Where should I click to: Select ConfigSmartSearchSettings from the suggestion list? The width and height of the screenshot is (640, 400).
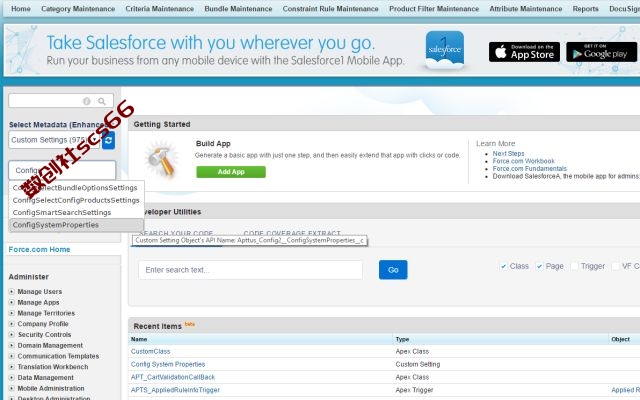click(76, 213)
